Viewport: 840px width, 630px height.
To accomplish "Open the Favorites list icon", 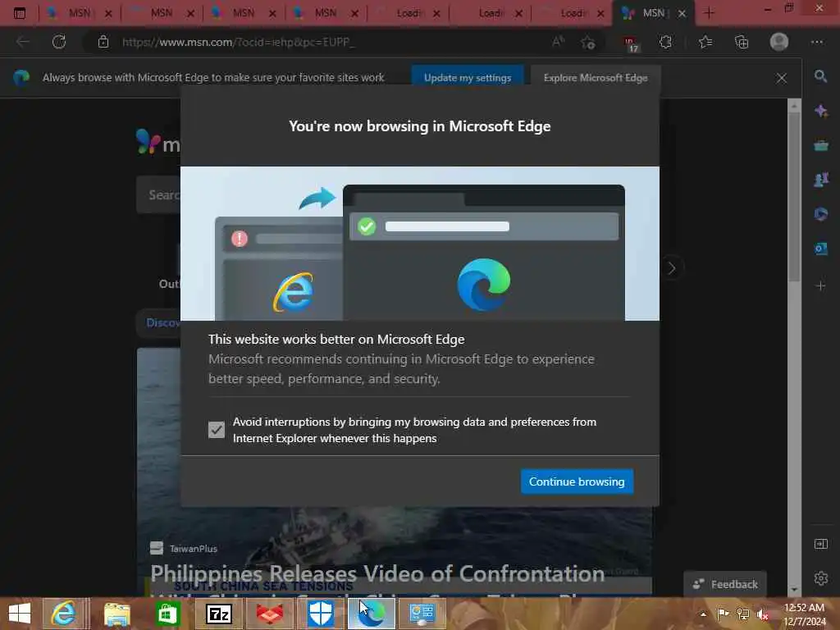I will coord(705,42).
